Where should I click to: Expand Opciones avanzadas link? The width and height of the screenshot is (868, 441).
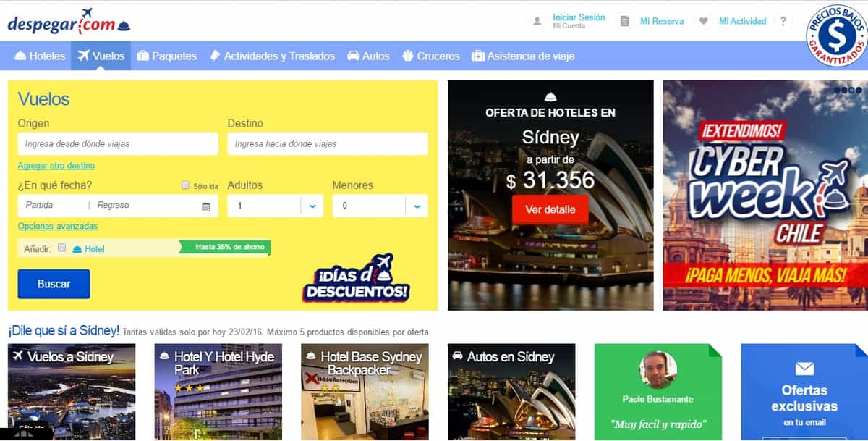point(56,227)
